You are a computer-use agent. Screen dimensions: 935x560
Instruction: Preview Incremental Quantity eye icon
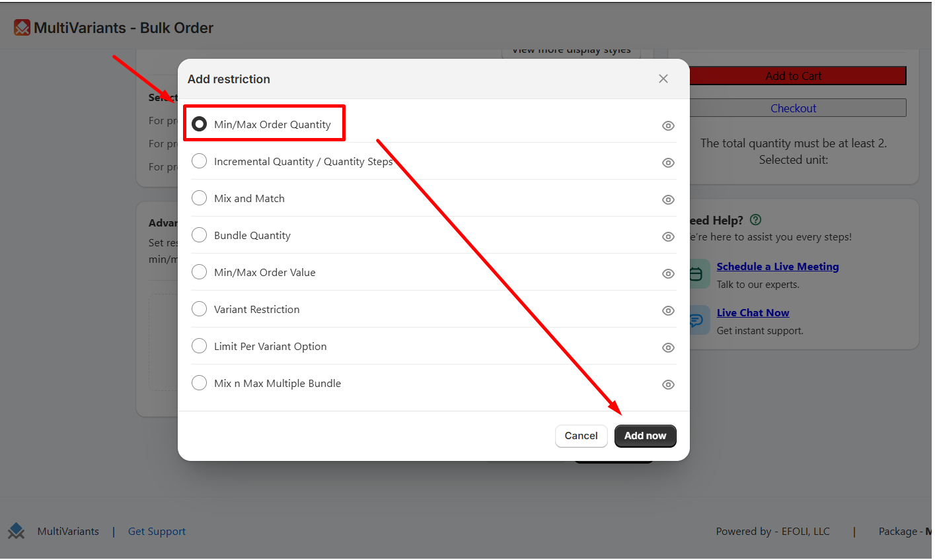click(x=668, y=162)
